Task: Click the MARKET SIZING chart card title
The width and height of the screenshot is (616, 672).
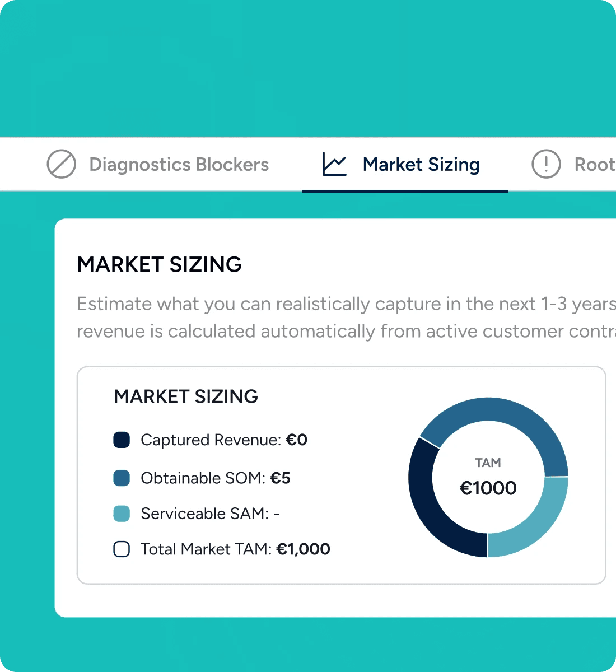Action: [x=186, y=396]
